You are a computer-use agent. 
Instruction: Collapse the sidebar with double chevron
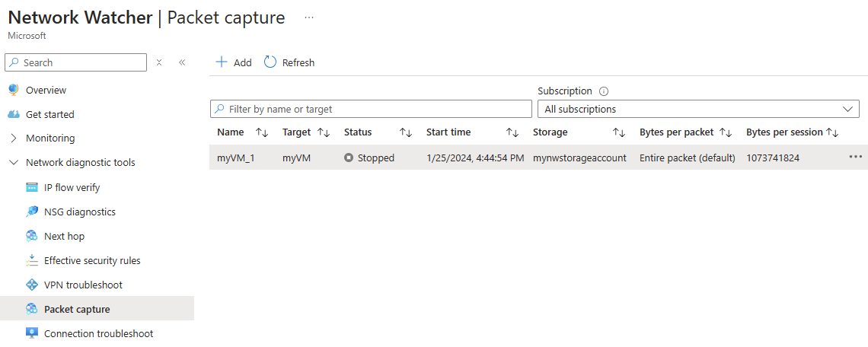pyautogui.click(x=182, y=62)
